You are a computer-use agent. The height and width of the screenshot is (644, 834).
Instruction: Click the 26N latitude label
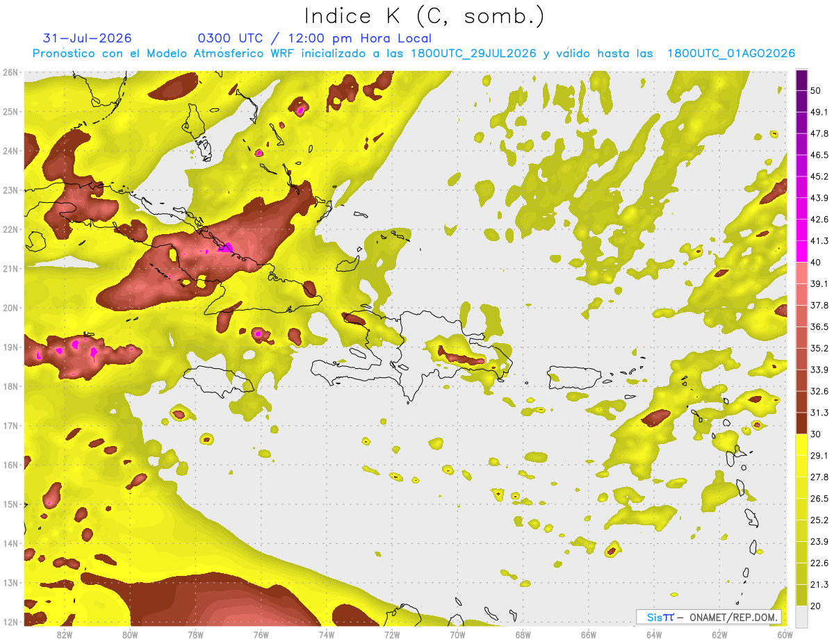point(10,72)
